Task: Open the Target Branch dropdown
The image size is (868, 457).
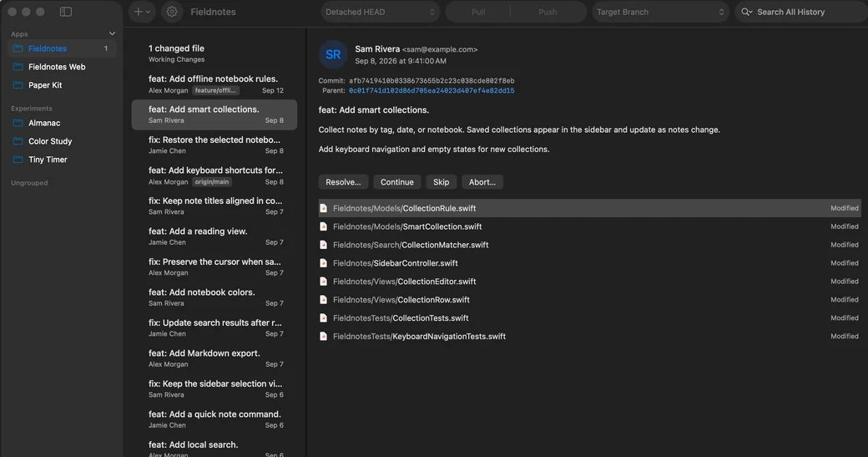Action: point(660,12)
